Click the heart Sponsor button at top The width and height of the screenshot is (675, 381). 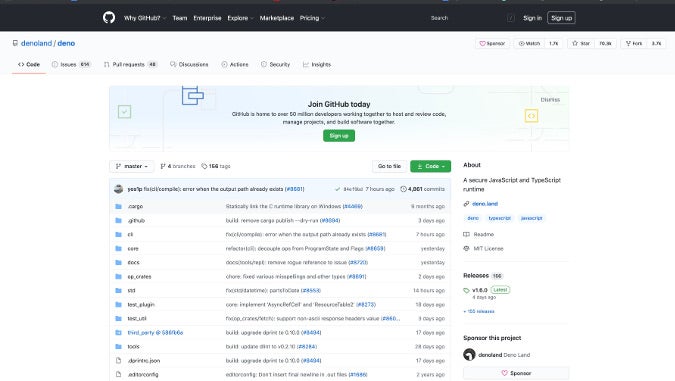492,43
